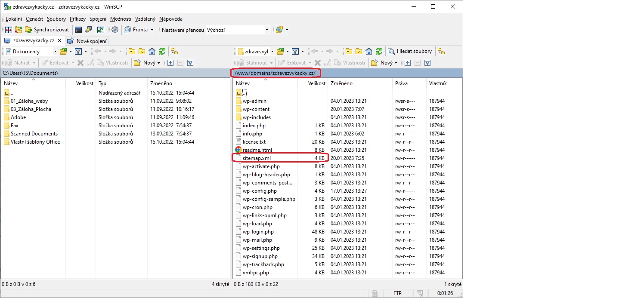Click the FTP protocol status bar entry
The image size is (644, 298).
pos(397,293)
